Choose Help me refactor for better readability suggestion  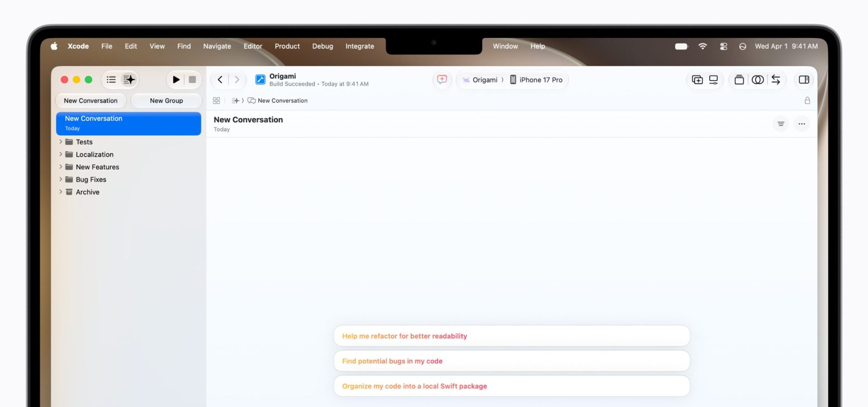[x=512, y=336]
